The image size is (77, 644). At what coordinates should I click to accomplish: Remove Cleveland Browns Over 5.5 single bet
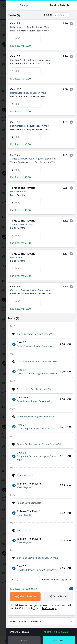(71, 286)
